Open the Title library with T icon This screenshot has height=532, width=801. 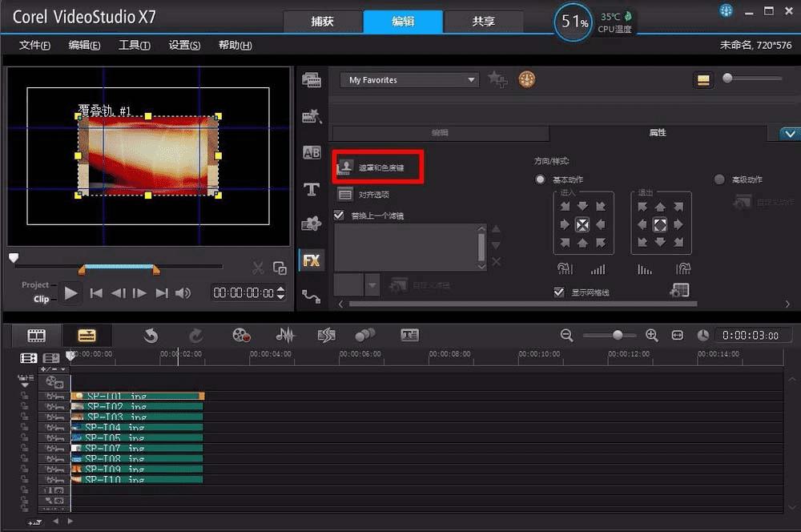[x=311, y=190]
